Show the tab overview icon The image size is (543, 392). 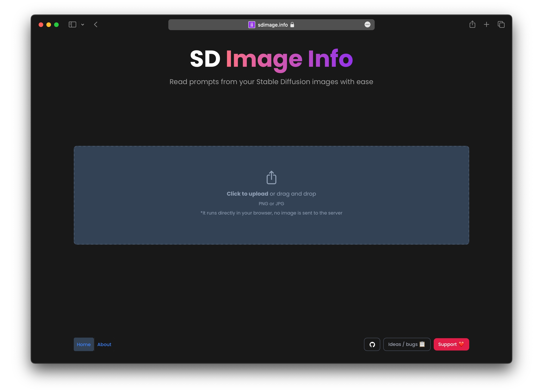pos(501,24)
